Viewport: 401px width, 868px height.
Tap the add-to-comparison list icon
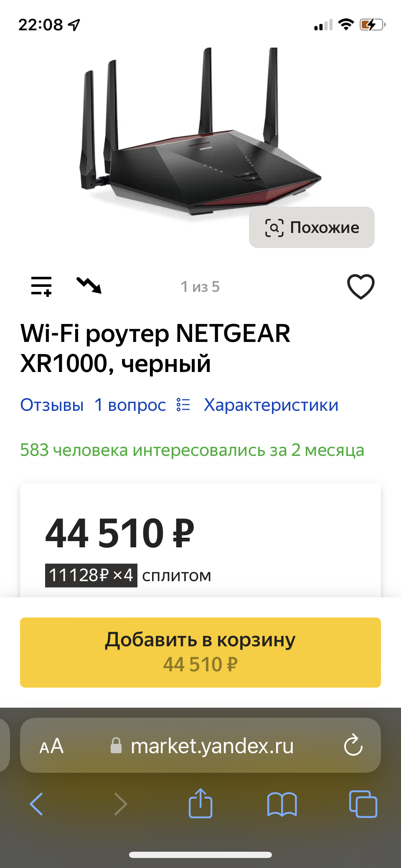coord(41,286)
